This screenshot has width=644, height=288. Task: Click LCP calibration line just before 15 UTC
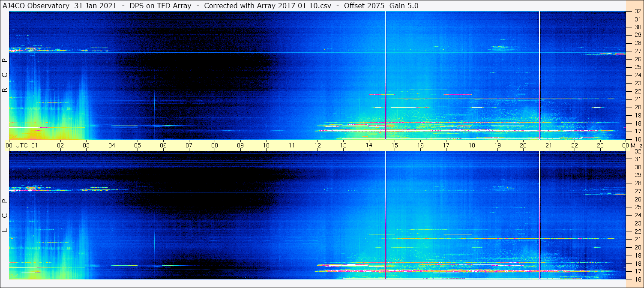coord(386,215)
